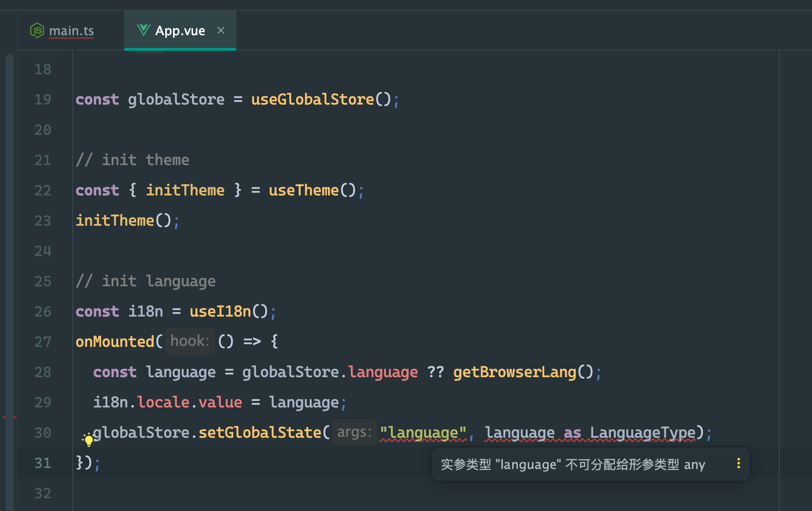Click the 'hook:' parameter hint inlay
The image size is (812, 511).
(x=190, y=341)
